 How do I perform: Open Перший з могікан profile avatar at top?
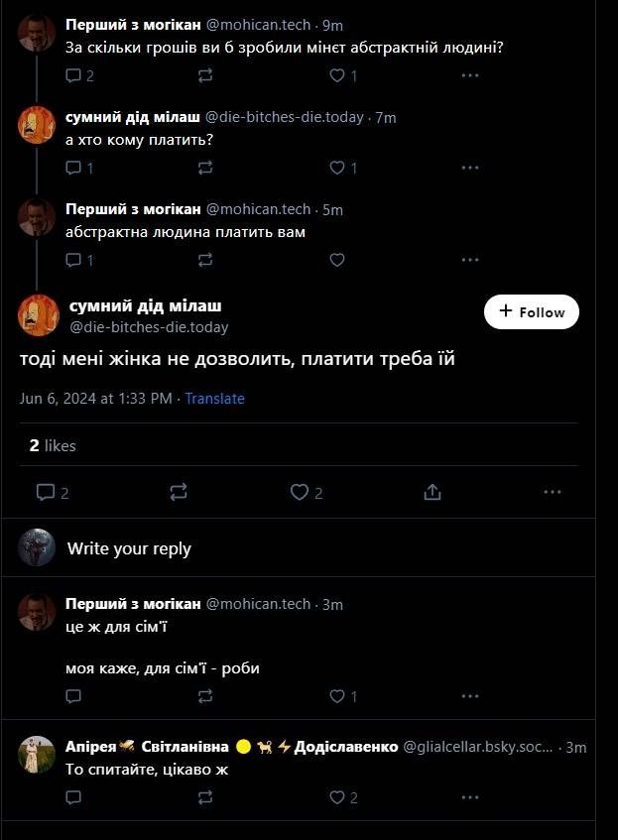pos(37,33)
